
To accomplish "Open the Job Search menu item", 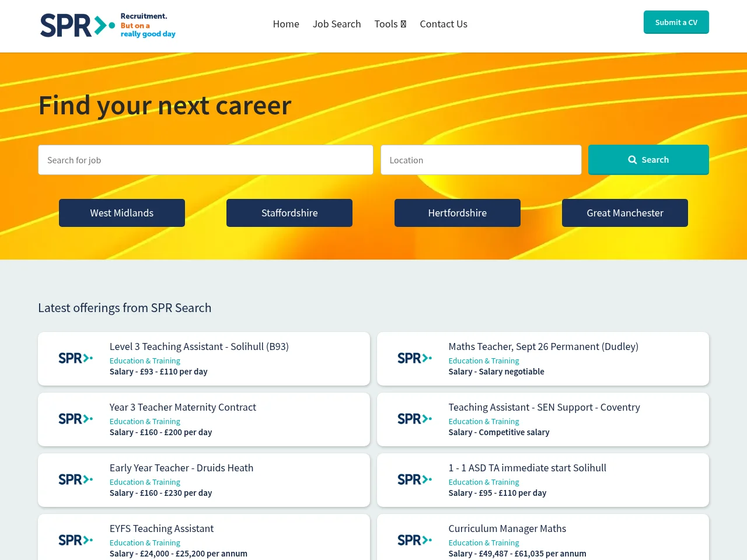I will point(337,24).
